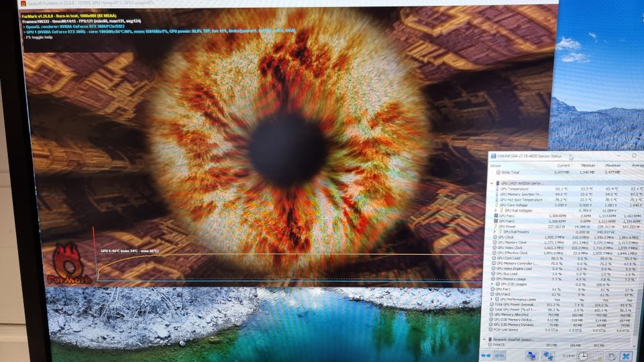Click the Sensor column header
The height and width of the screenshot is (362, 644).
coord(496,166)
